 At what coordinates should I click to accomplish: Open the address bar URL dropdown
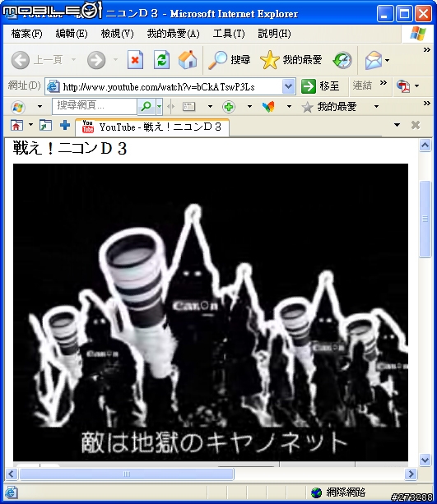pyautogui.click(x=289, y=86)
